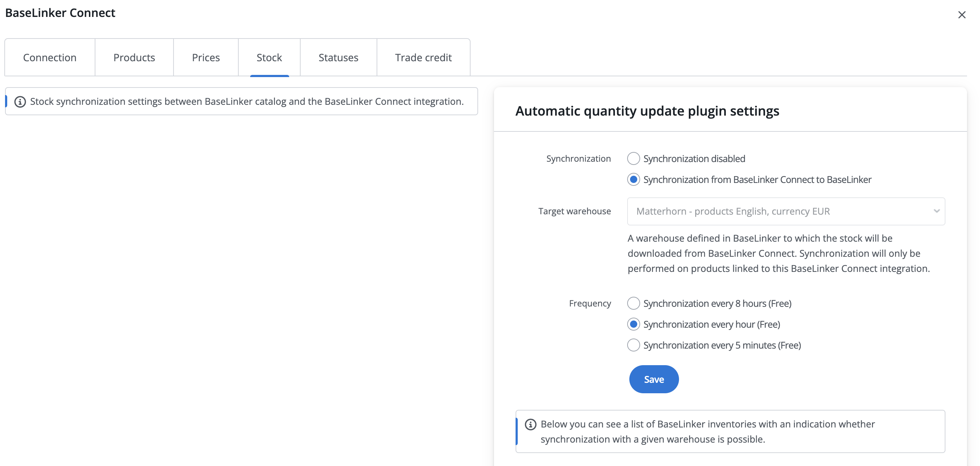Switch to the Connection tab
The image size is (980, 466).
(50, 58)
